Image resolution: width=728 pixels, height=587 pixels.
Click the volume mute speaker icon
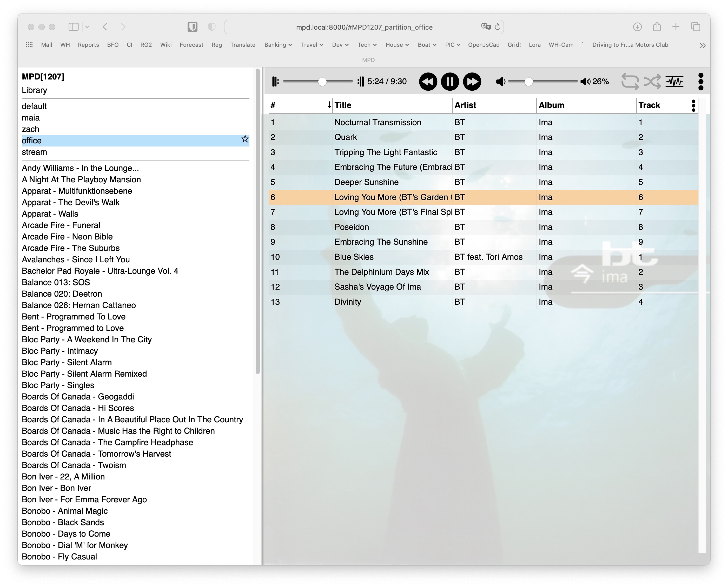500,82
